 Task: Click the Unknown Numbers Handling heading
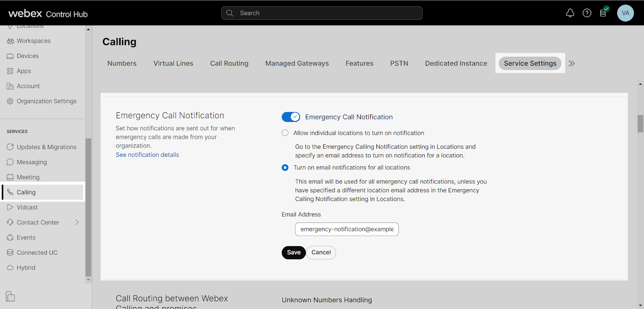pyautogui.click(x=327, y=300)
